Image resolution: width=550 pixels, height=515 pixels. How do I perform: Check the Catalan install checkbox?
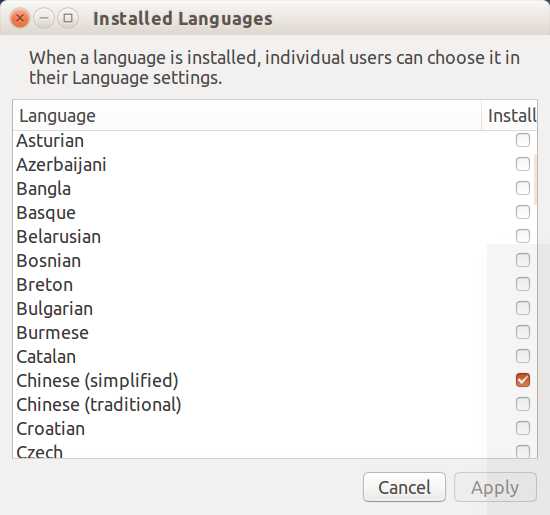523,356
